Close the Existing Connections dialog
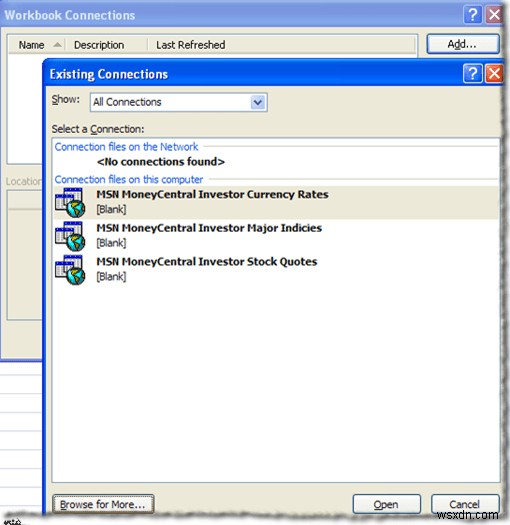Image resolution: width=510 pixels, height=525 pixels. pos(494,73)
